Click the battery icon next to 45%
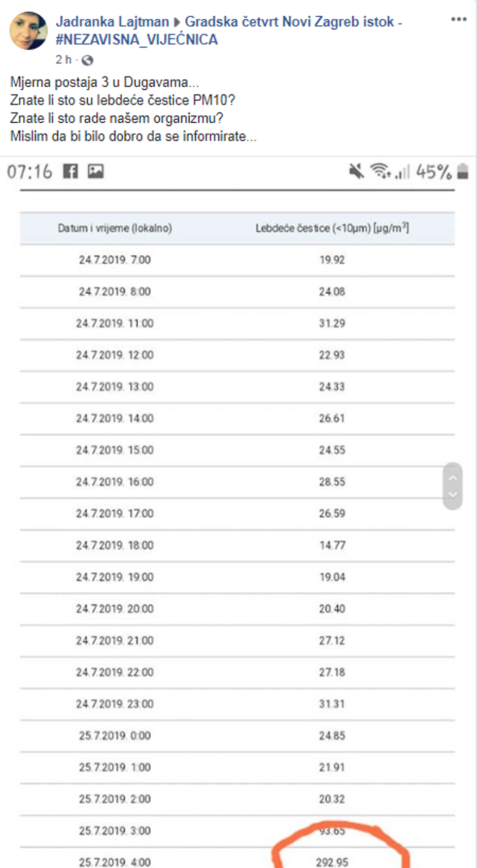The image size is (477, 868). [x=462, y=171]
